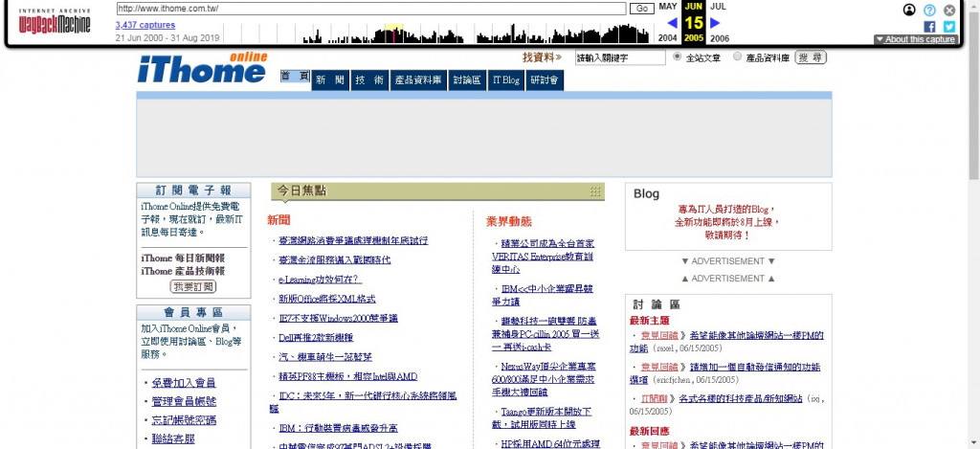
Task: Open the IT閒聊 forum category link
Action: pos(654,398)
